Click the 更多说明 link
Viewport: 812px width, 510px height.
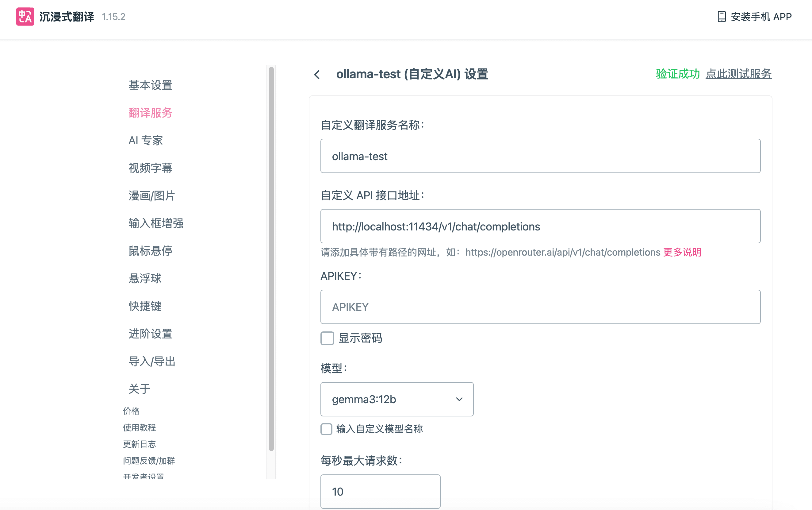click(x=682, y=252)
